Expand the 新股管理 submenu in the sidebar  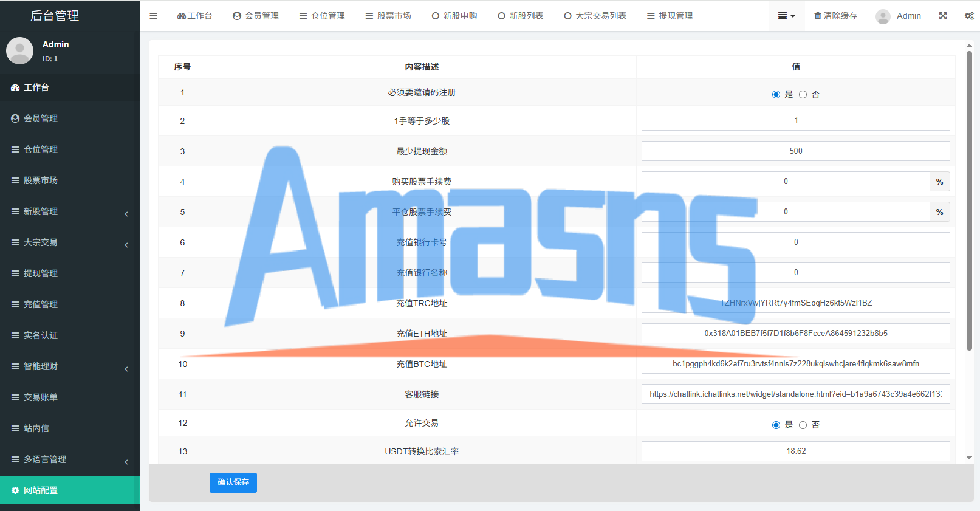tap(70, 211)
